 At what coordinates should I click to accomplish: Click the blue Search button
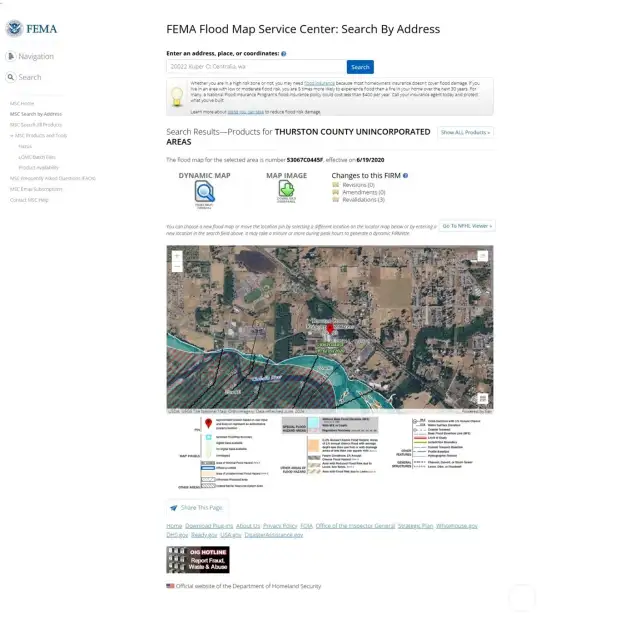point(360,67)
